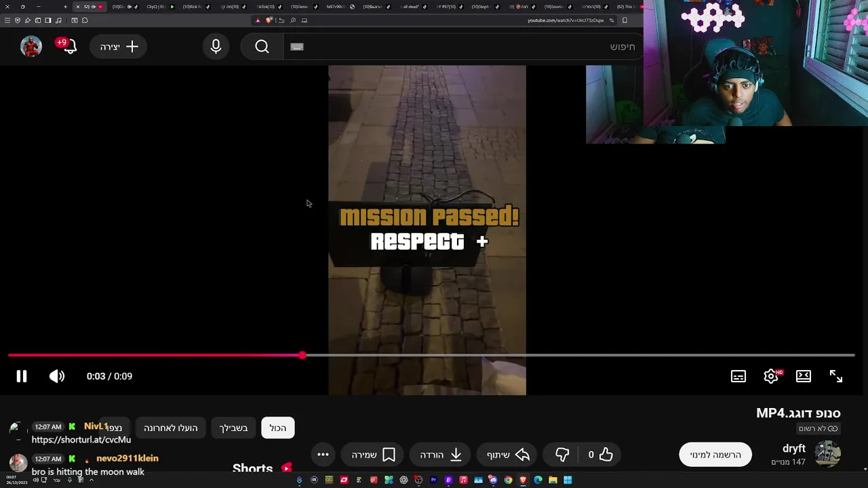Click the youtube.com address bar URL

click(565, 20)
